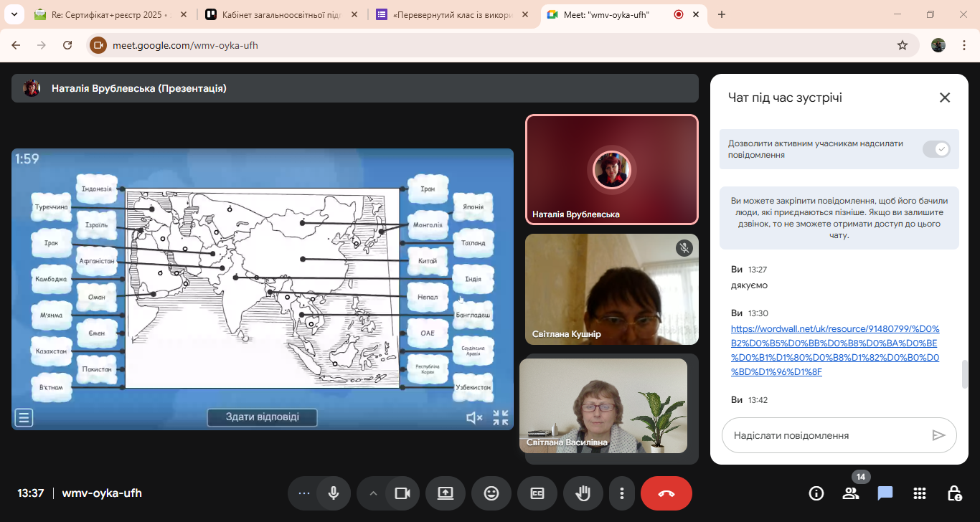Open the activities grid icon
Image resolution: width=980 pixels, height=522 pixels.
click(x=920, y=493)
